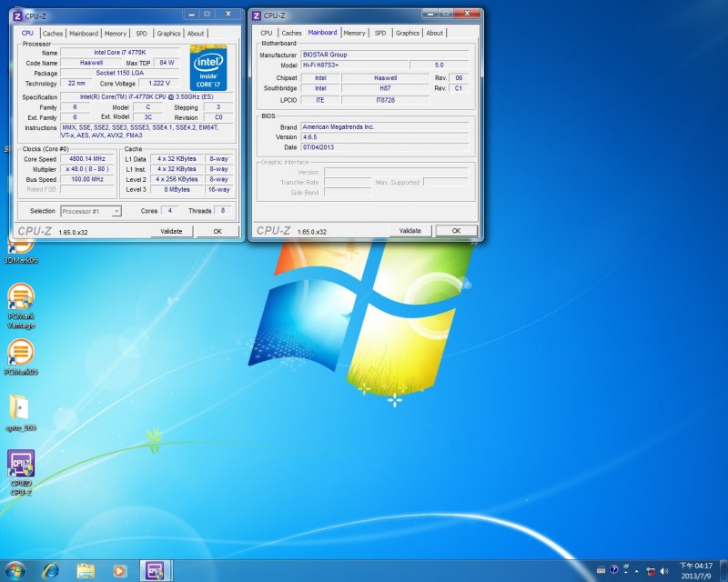Switch to Caches tab in left CPU-Z window

click(x=52, y=34)
